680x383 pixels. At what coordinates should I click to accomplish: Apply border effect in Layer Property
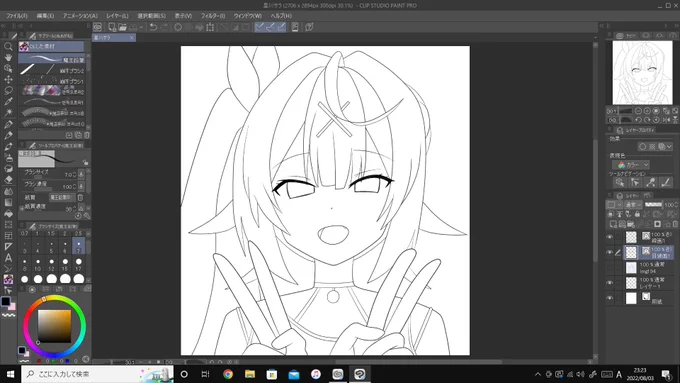(643, 147)
